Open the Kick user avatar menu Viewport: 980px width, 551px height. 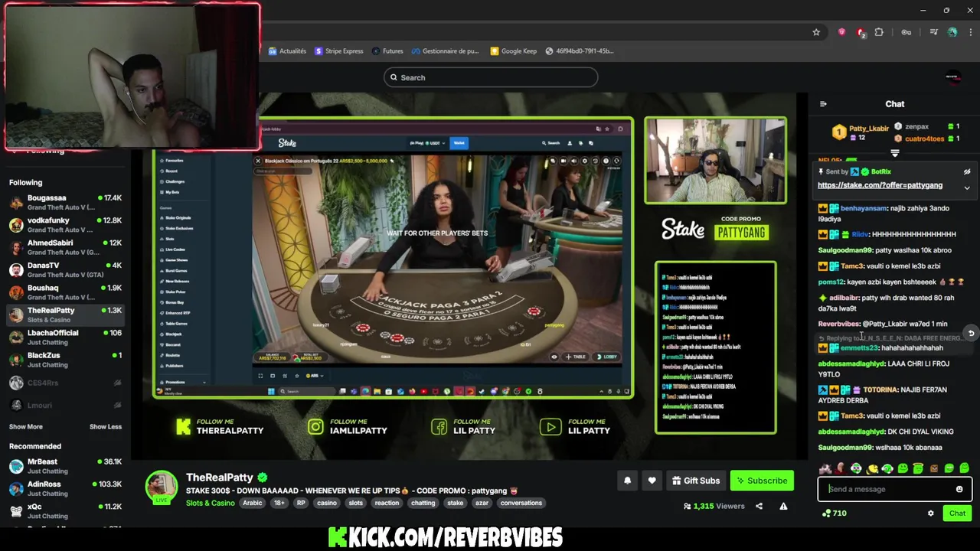pyautogui.click(x=953, y=77)
